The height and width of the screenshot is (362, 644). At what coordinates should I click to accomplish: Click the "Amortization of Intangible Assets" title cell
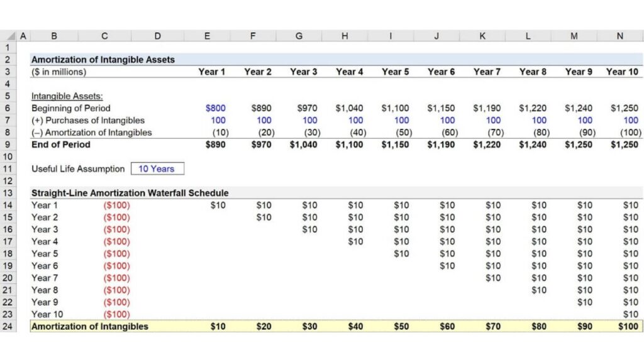point(103,60)
